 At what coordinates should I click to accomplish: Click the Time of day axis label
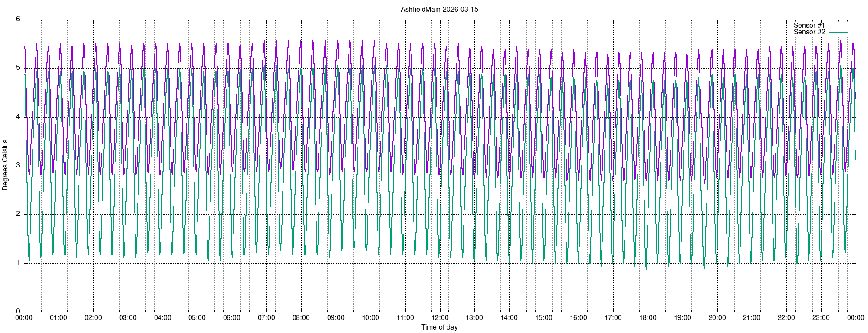pyautogui.click(x=439, y=327)
